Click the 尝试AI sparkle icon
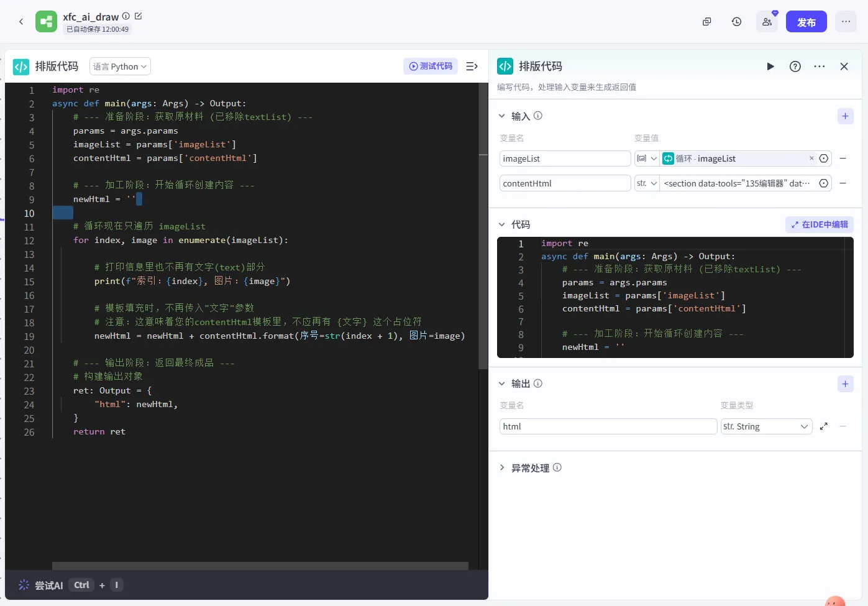Viewport: 868px width, 606px height. [x=24, y=585]
